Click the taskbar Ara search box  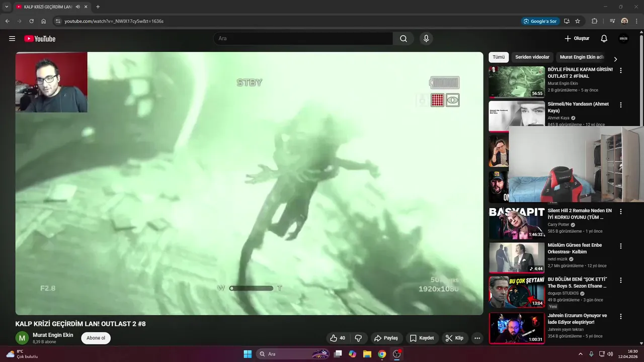[293, 354]
